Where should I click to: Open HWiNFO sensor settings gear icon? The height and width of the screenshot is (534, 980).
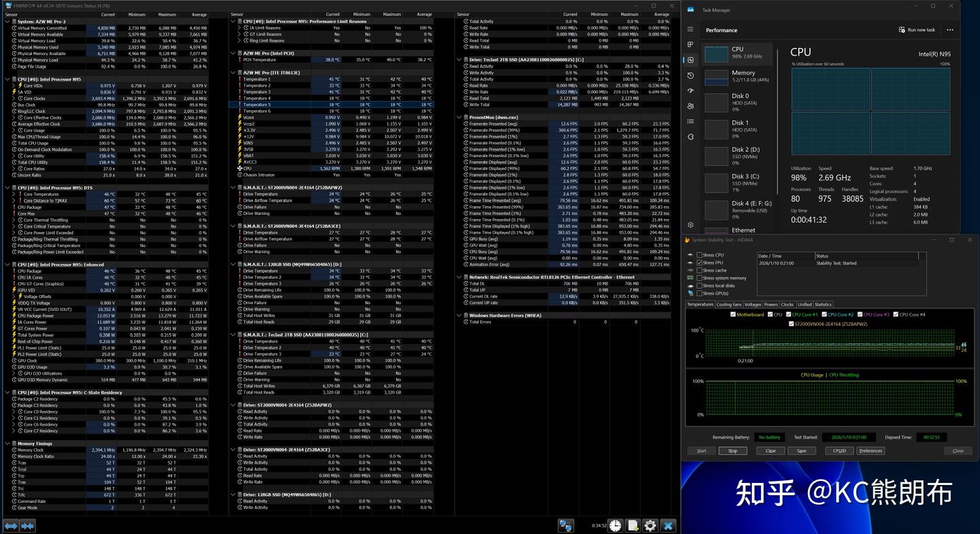coord(651,525)
